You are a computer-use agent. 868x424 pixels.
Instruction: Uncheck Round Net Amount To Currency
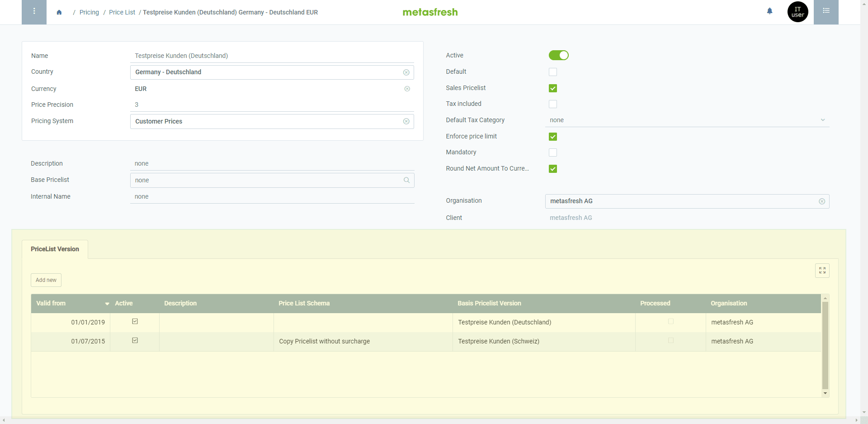[x=552, y=169]
